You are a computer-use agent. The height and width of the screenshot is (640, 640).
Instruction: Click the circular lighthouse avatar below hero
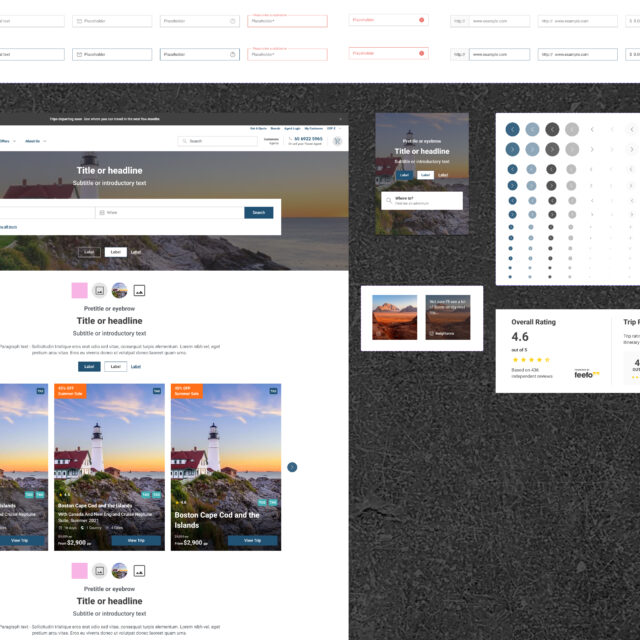coord(119,291)
